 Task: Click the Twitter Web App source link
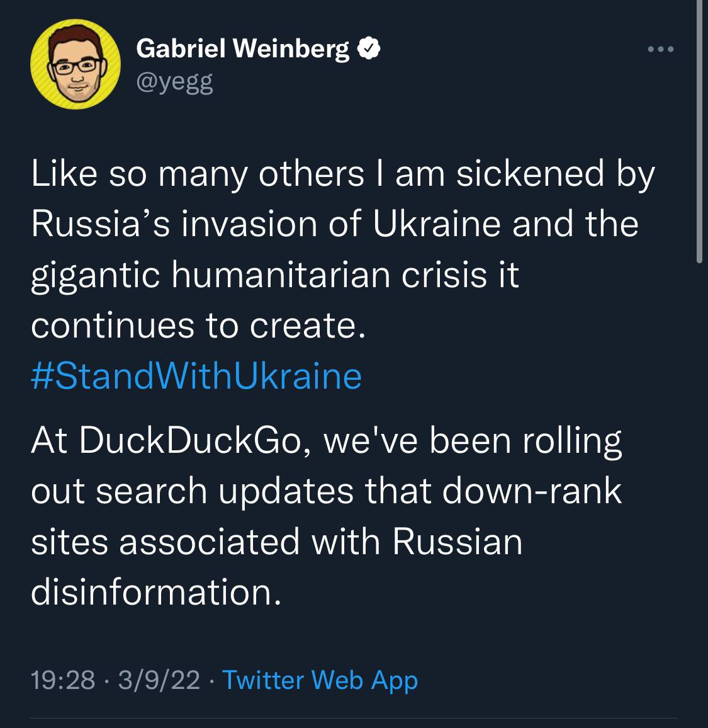point(320,680)
